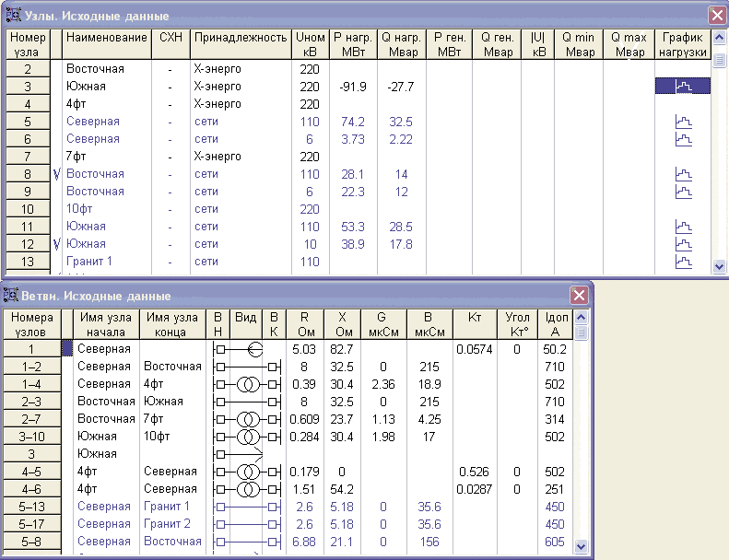The height and width of the screenshot is (560, 729).
Task: Open load graph for node 8 Восточная
Action: click(x=683, y=174)
